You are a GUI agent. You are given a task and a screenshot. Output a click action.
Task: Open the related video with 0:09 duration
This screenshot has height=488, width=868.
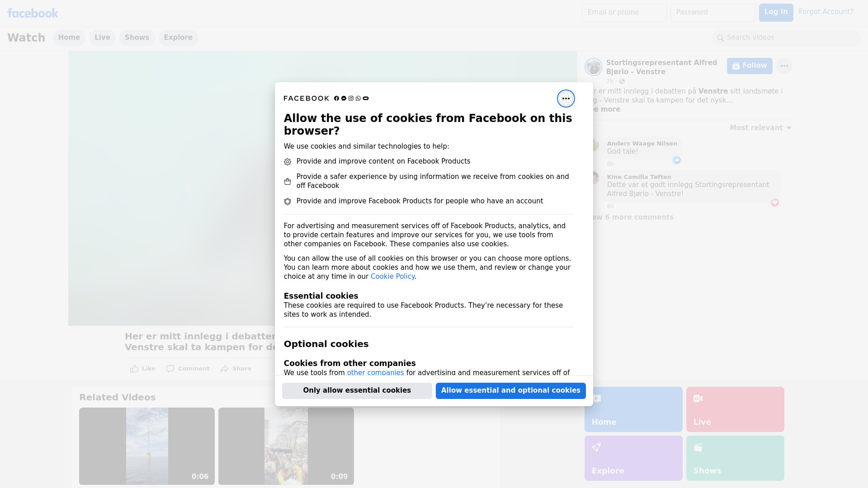(286, 446)
